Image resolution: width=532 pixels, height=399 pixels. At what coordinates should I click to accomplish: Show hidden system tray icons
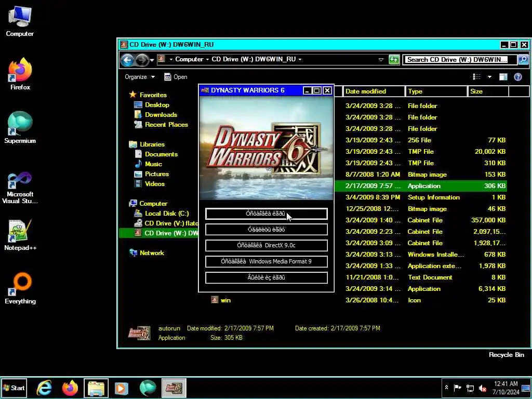[447, 388]
